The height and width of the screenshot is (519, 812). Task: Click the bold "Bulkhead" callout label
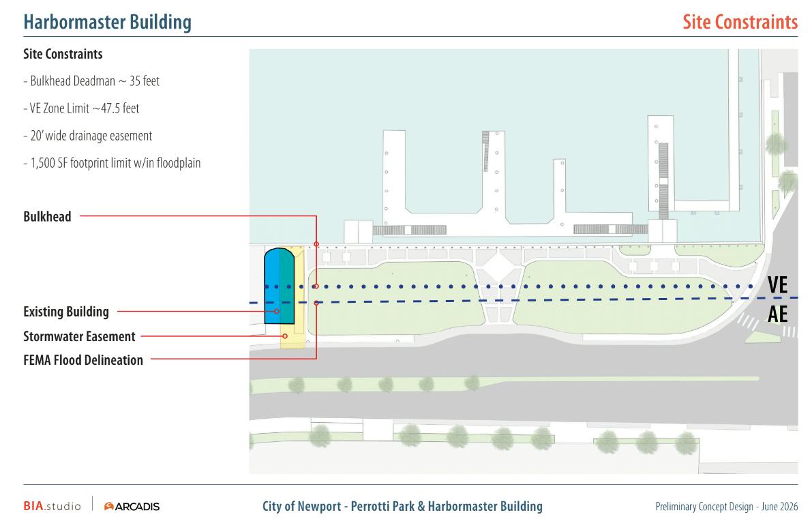tap(47, 216)
